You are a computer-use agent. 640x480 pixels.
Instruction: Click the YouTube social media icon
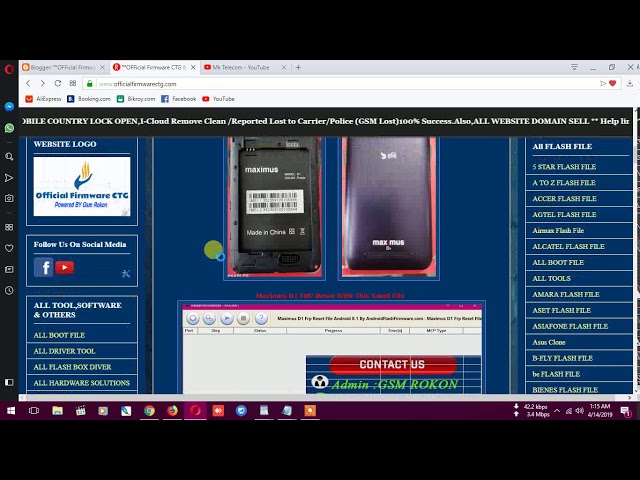pyautogui.click(x=64, y=267)
